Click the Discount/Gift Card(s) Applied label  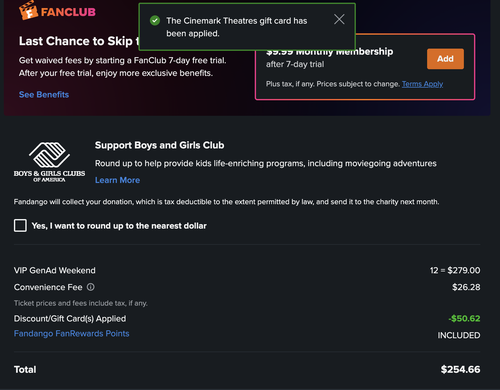[70, 319]
